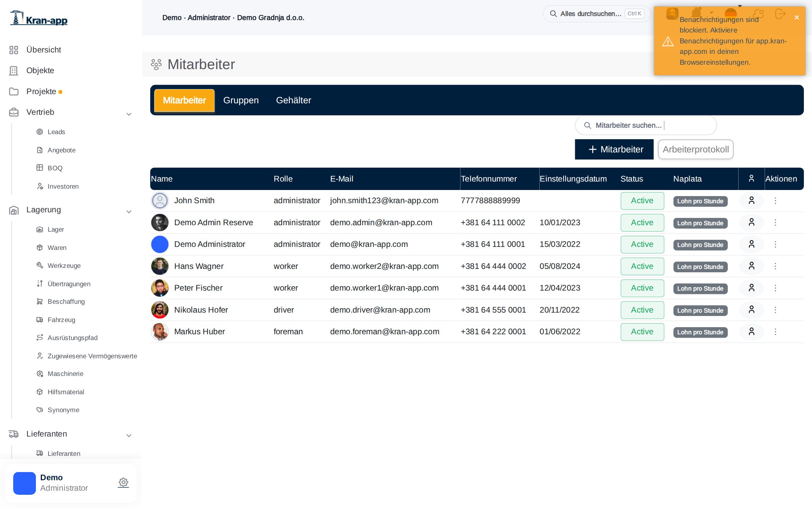Open Projekte in the sidebar

pyautogui.click(x=41, y=91)
